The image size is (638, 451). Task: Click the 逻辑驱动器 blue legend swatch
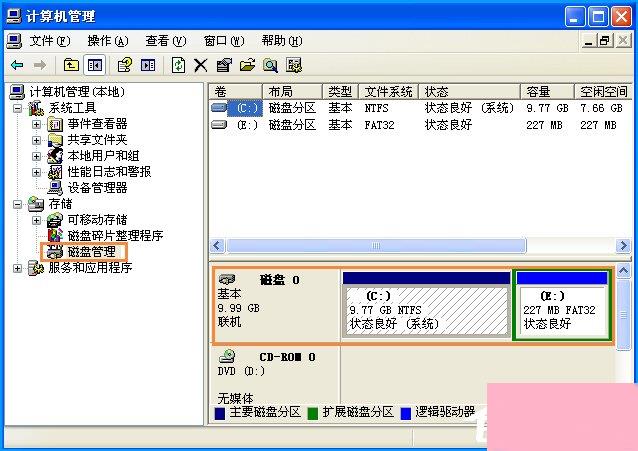click(406, 413)
